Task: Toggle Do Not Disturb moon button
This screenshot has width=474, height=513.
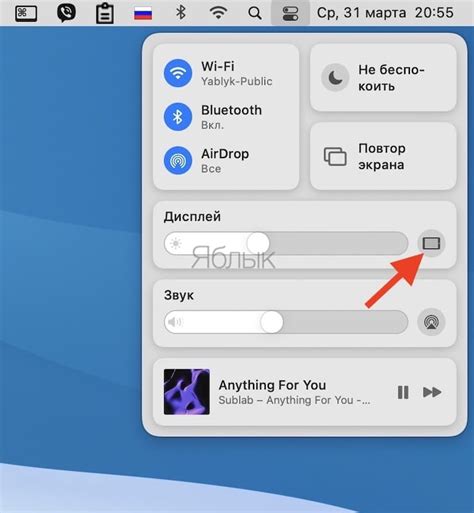Action: point(335,77)
